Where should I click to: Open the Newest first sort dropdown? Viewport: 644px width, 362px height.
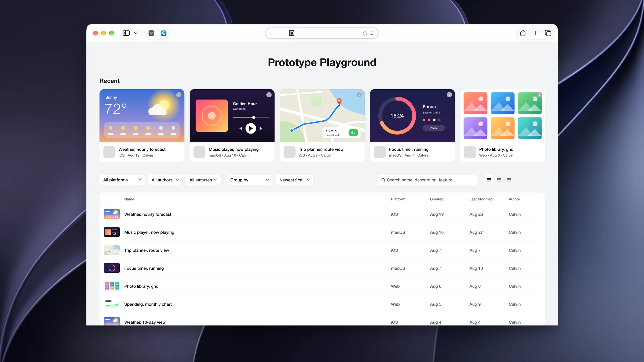(294, 180)
